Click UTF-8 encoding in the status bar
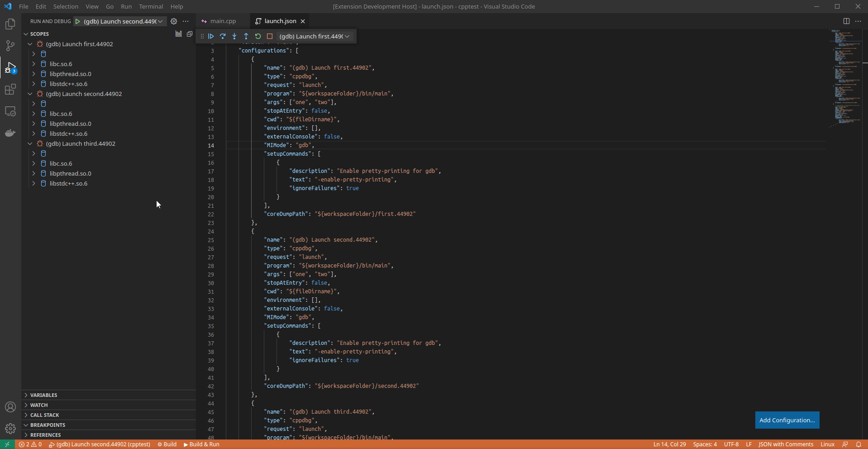868x449 pixels. (x=731, y=444)
